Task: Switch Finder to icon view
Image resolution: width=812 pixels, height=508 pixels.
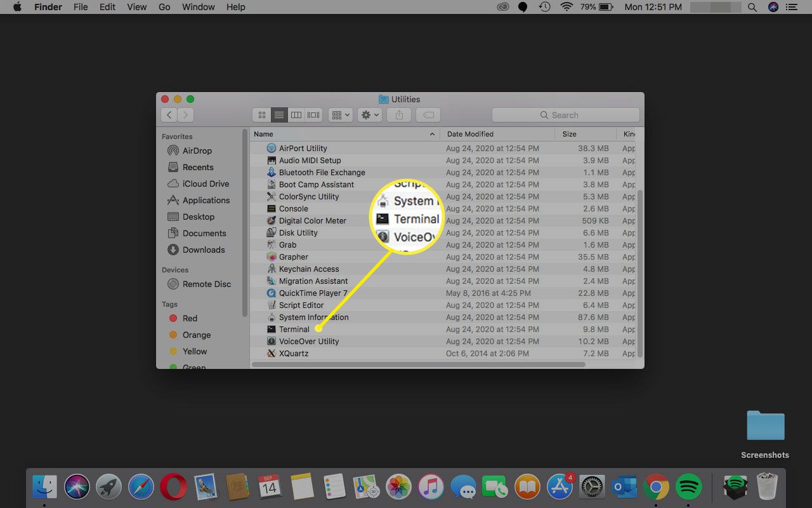Action: pyautogui.click(x=261, y=115)
